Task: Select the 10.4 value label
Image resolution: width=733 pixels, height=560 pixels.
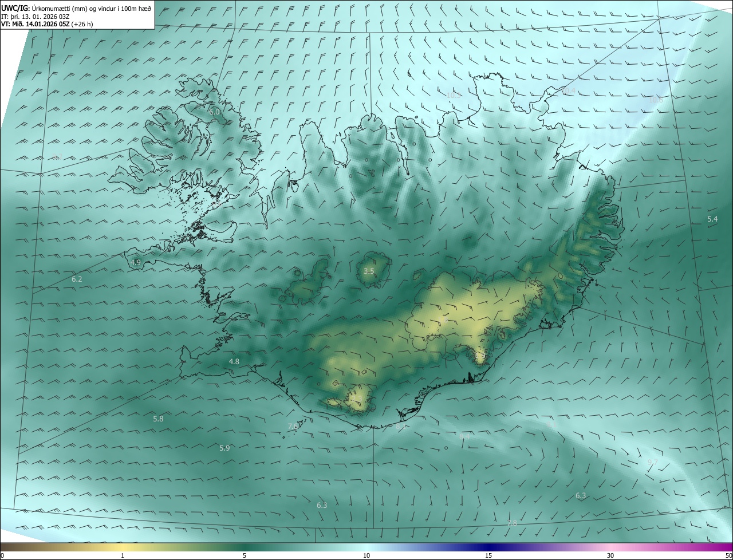Action: (569, 90)
